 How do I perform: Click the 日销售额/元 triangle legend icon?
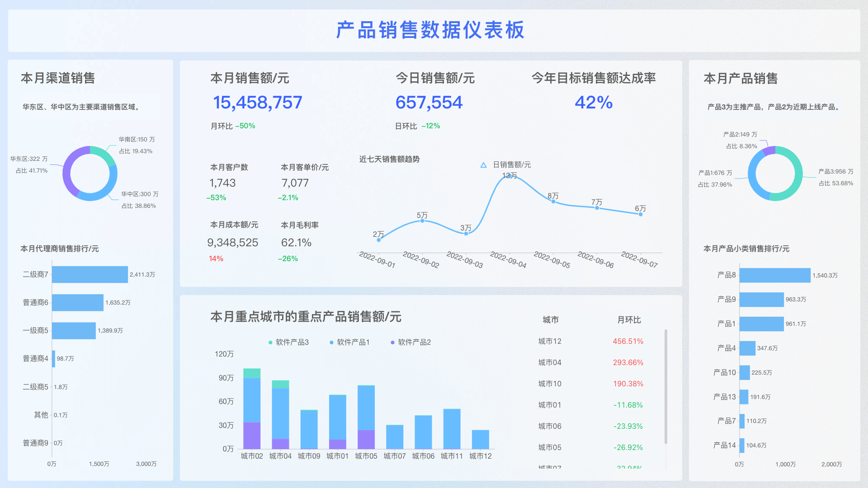(483, 165)
